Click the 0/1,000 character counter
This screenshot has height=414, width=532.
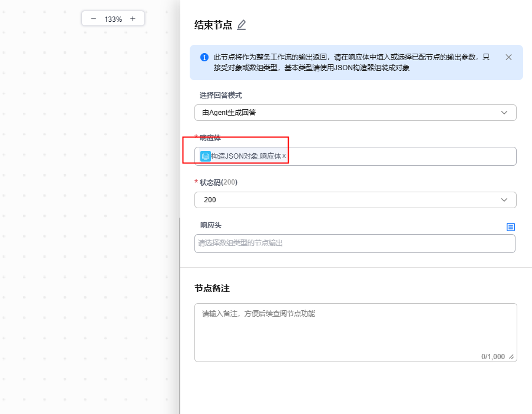pos(493,357)
